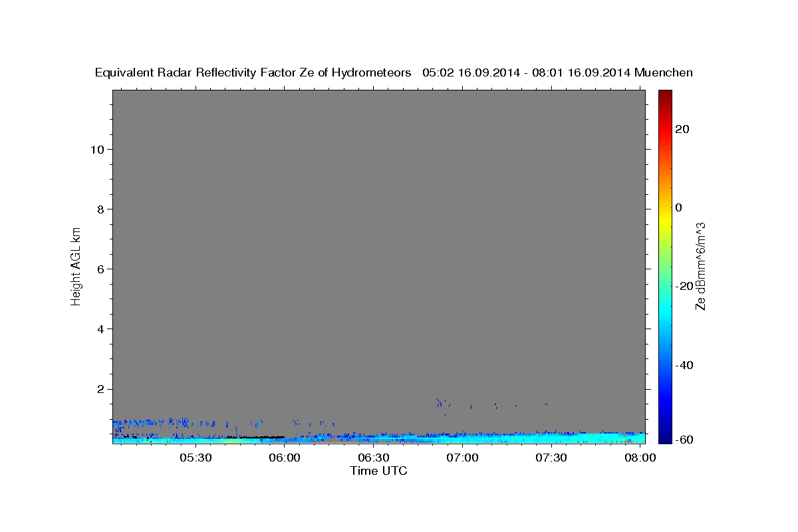Viewport: 798px width, 532px height.
Task: Click the dark blue bottom of the colorbar
Action: click(665, 438)
